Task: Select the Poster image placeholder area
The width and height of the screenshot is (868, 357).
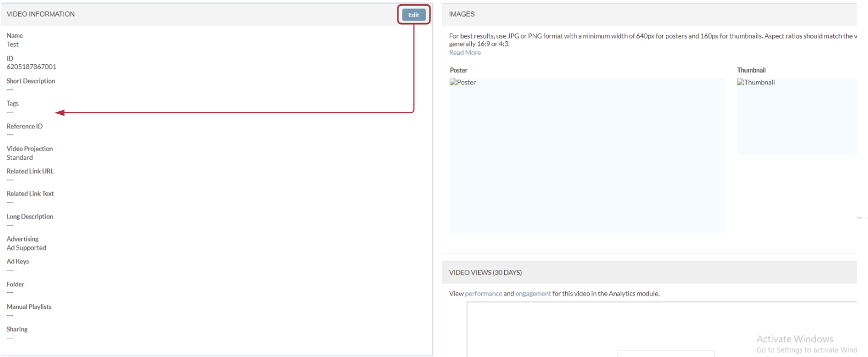Action: [x=587, y=160]
